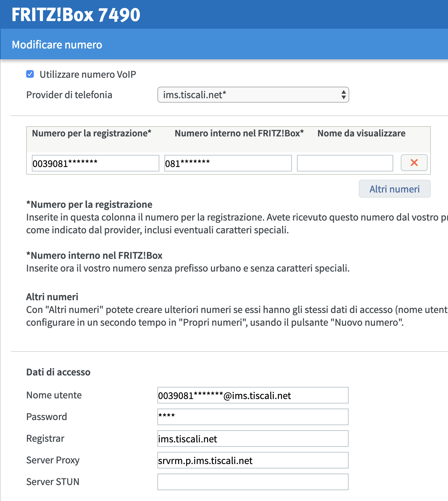The image size is (448, 501).
Task: Click the Nome utente label
Action: [54, 395]
